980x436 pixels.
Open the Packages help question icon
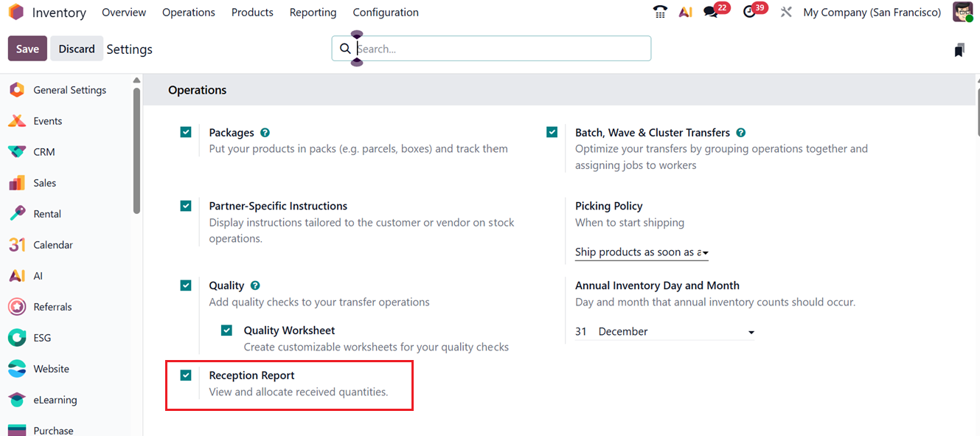click(x=265, y=133)
